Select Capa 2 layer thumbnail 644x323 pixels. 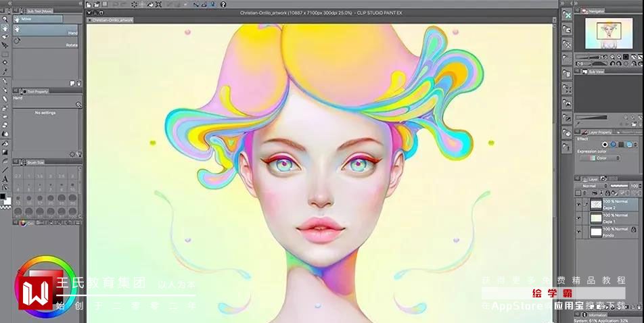[597, 204]
